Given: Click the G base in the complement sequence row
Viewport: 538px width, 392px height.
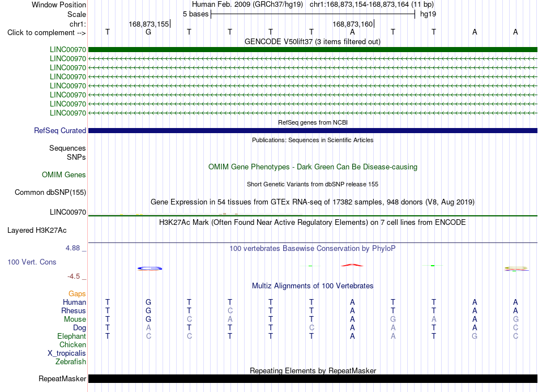Looking at the screenshot, I should 148,32.
